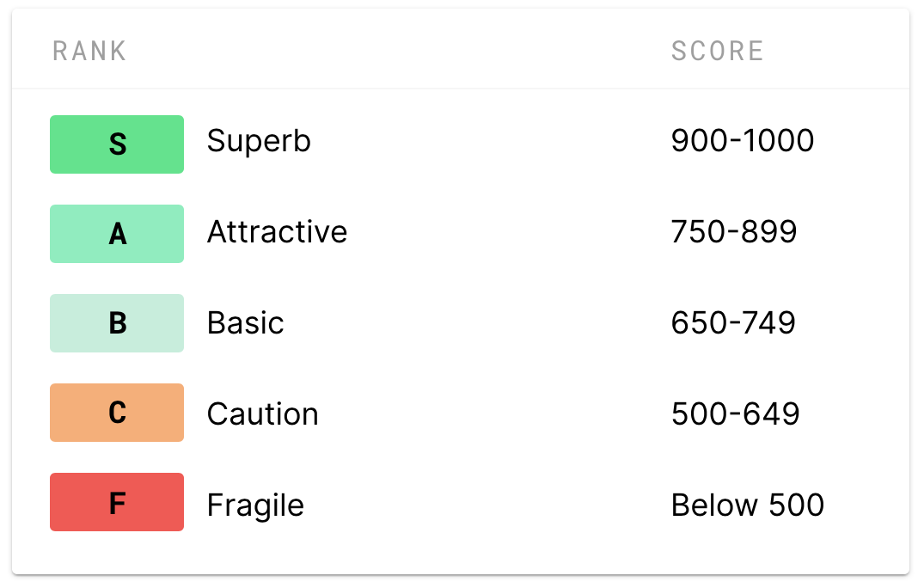Select the Caution rank label
This screenshot has width=918, height=588.
[263, 414]
